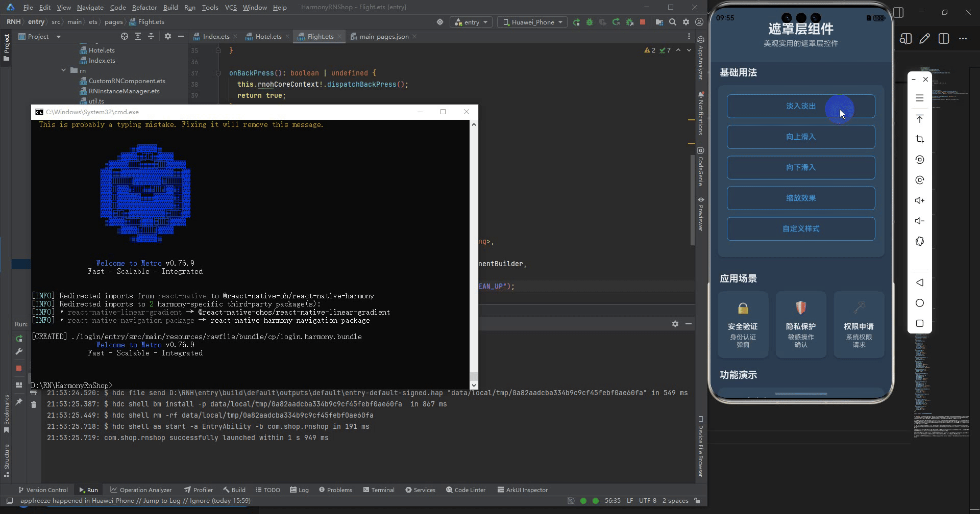
Task: Collapse the rn folder in project tree
Action: coord(64,70)
